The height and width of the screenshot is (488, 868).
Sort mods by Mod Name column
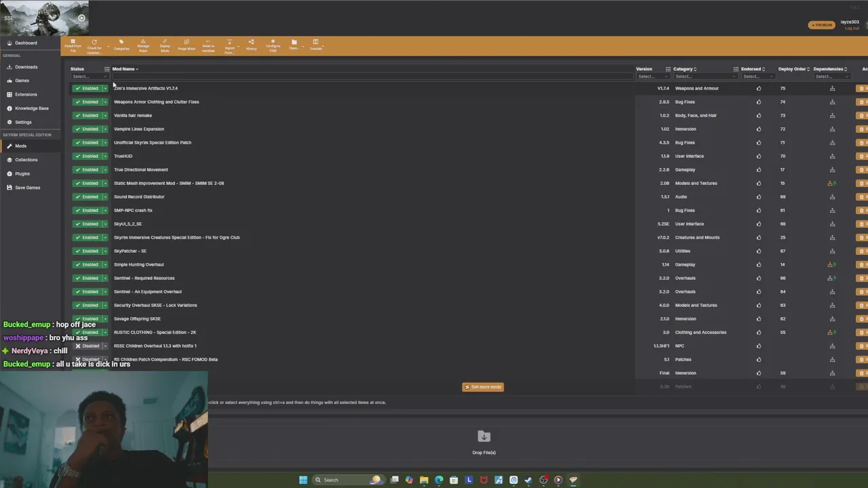(125, 68)
